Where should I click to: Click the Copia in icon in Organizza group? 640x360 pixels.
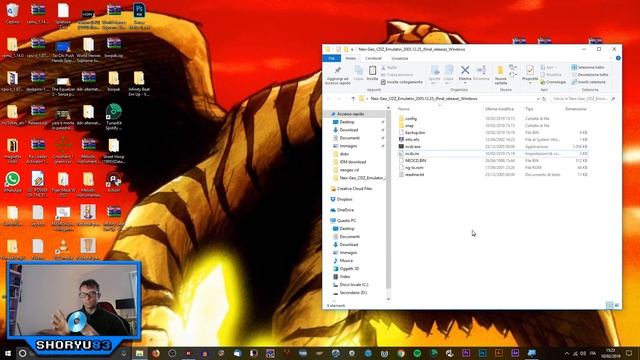(x=449, y=70)
